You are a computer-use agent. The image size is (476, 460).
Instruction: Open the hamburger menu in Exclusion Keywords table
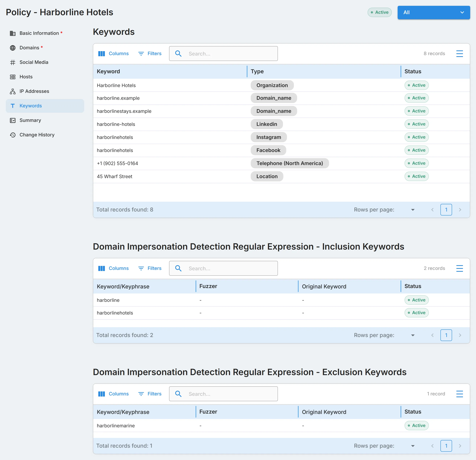coord(459,394)
